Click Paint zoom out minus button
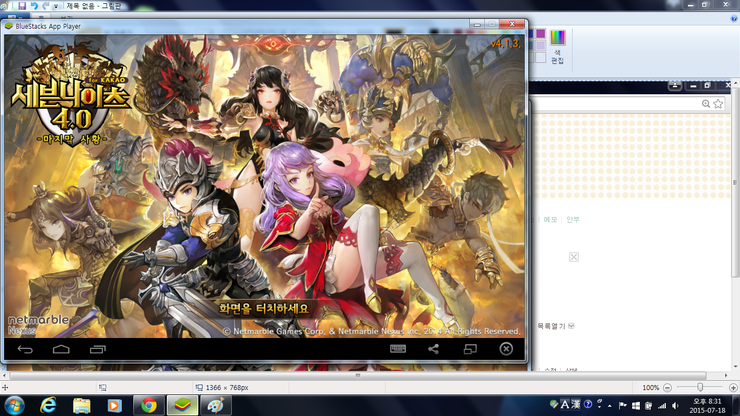This screenshot has width=740, height=416. 667,388
